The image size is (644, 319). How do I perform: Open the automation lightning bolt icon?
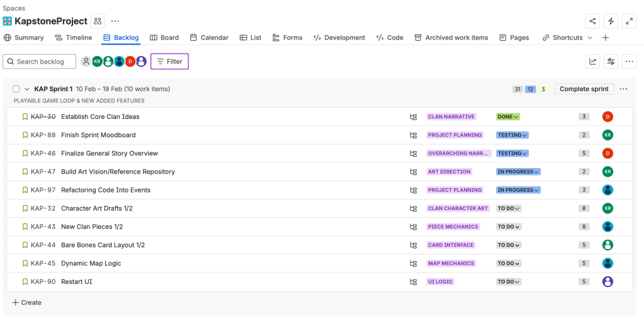[611, 21]
